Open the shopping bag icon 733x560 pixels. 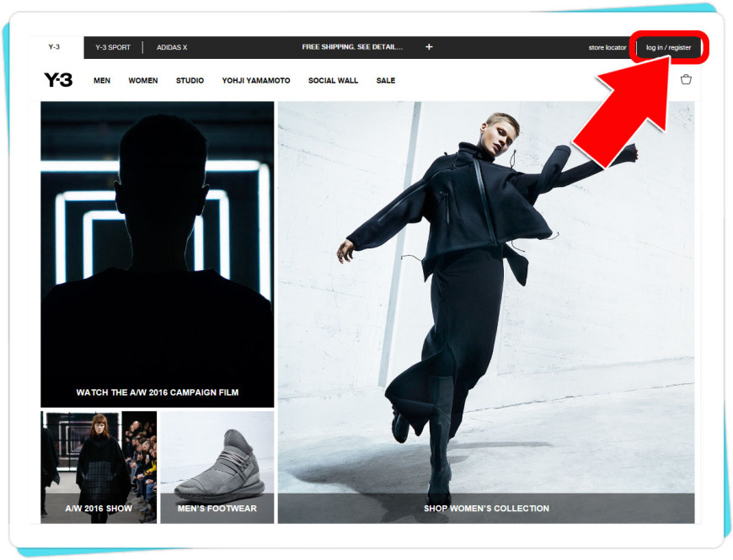[x=686, y=79]
